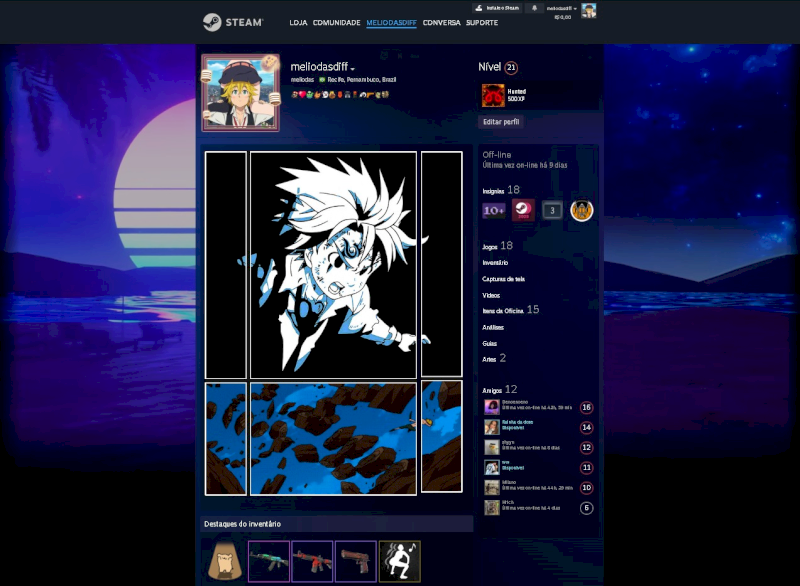The width and height of the screenshot is (800, 586).
Task: Open the notifications bell icon
Action: (x=533, y=8)
